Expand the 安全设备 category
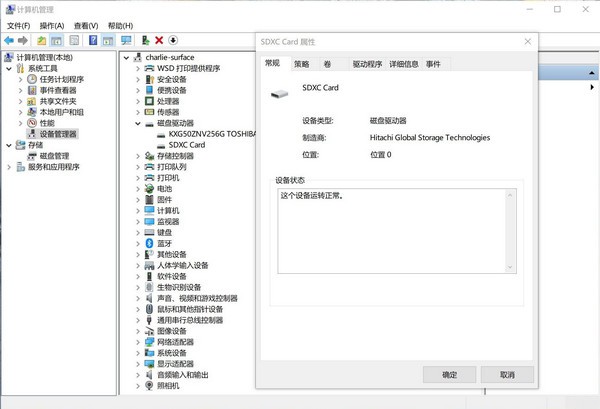This screenshot has height=409, width=600. coord(138,80)
